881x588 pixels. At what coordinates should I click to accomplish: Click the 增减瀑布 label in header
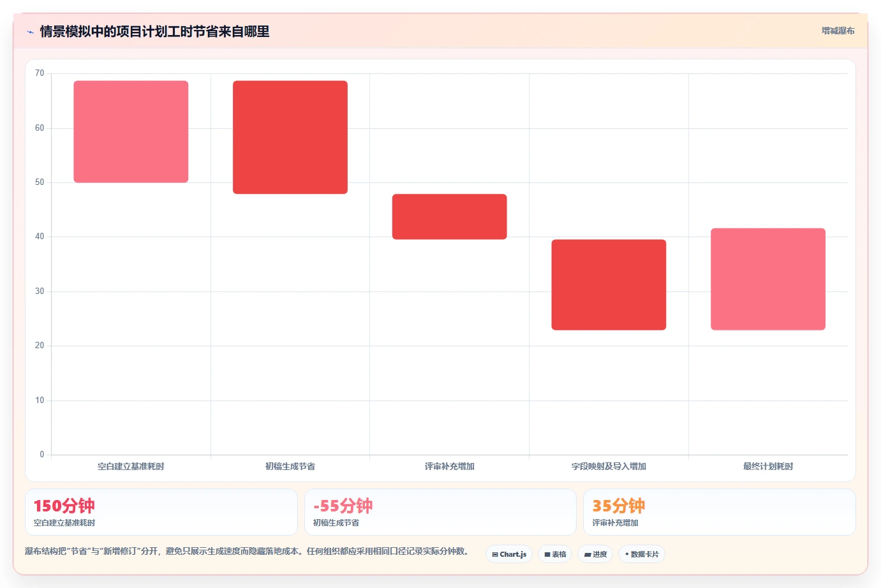838,31
